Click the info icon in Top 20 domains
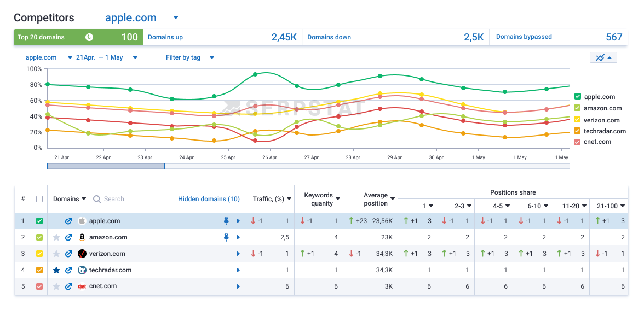The image size is (644, 310). click(x=89, y=37)
